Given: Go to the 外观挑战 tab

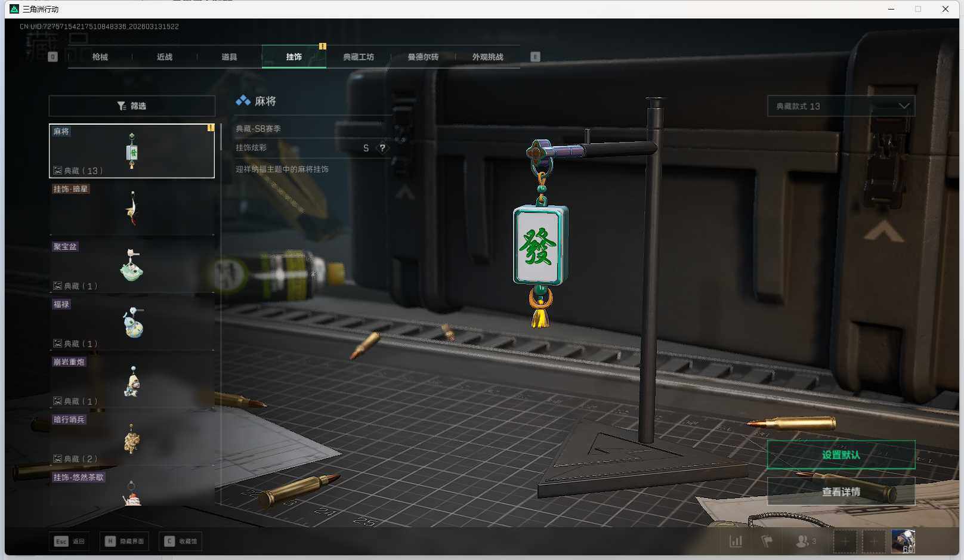Looking at the screenshot, I should tap(487, 57).
